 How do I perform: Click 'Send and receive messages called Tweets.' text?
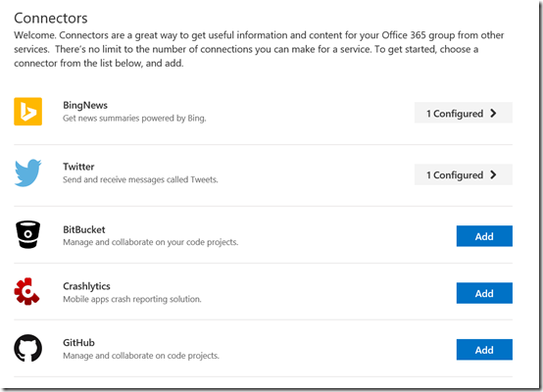(140, 179)
